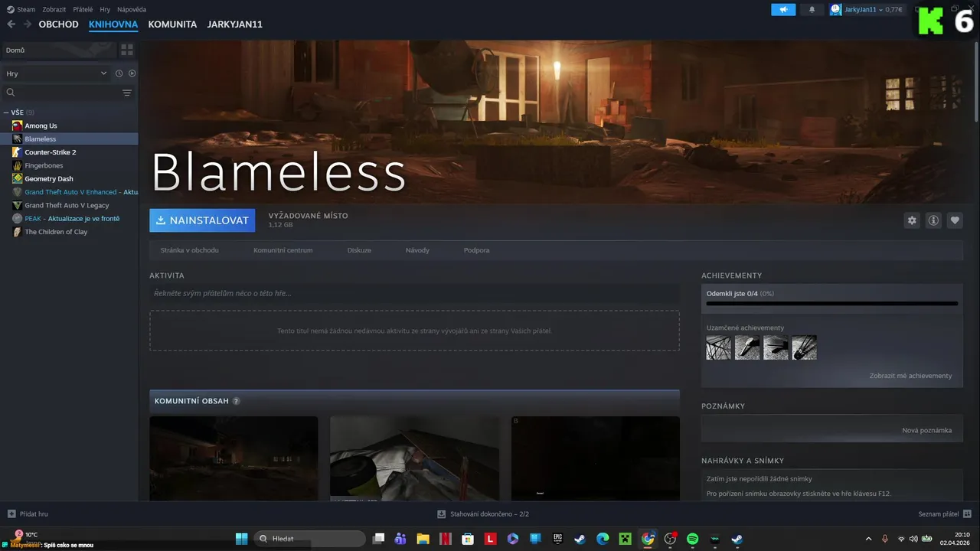This screenshot has height=551, width=980.
Task: Open Návody guides link
Action: [417, 250]
